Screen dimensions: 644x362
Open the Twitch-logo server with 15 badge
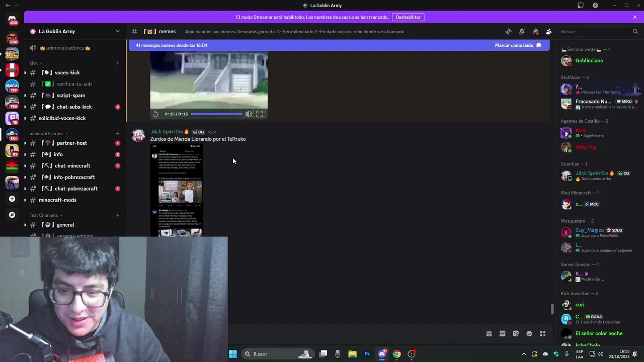tap(12, 119)
